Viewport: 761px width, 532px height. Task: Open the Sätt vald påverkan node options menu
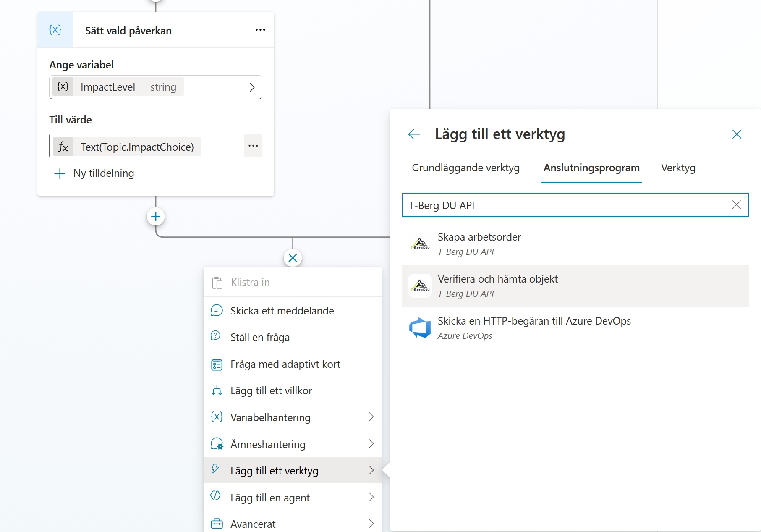(260, 30)
